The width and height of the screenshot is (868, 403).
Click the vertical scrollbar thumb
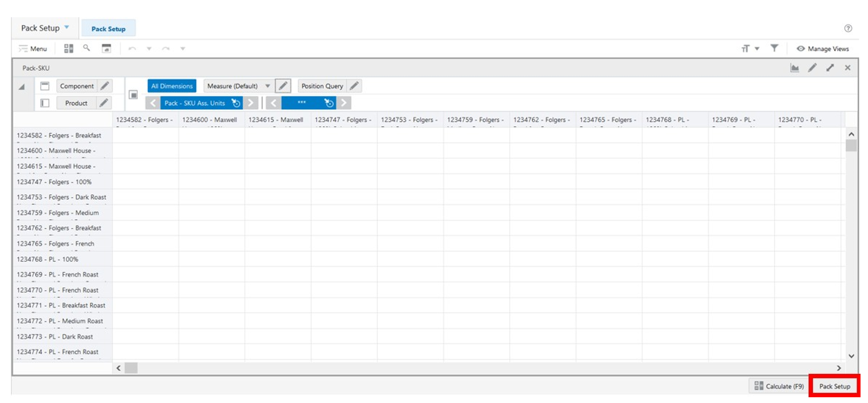point(851,145)
